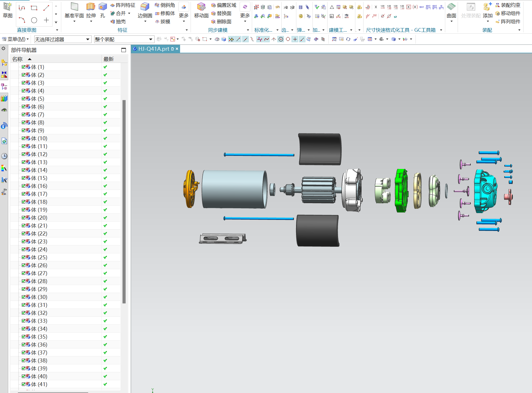Image resolution: width=532 pixels, height=393 pixels.
Task: Activate the 拔模 draft tool
Action: click(x=163, y=22)
